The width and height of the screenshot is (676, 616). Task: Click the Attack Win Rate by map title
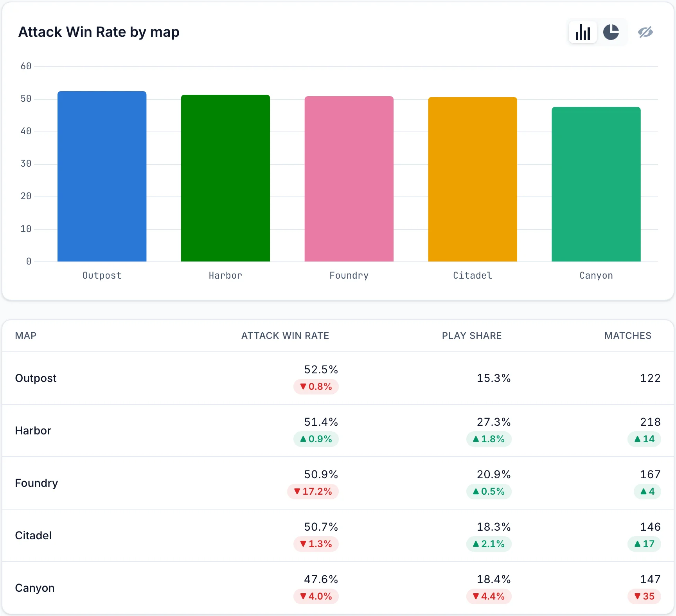click(x=99, y=32)
